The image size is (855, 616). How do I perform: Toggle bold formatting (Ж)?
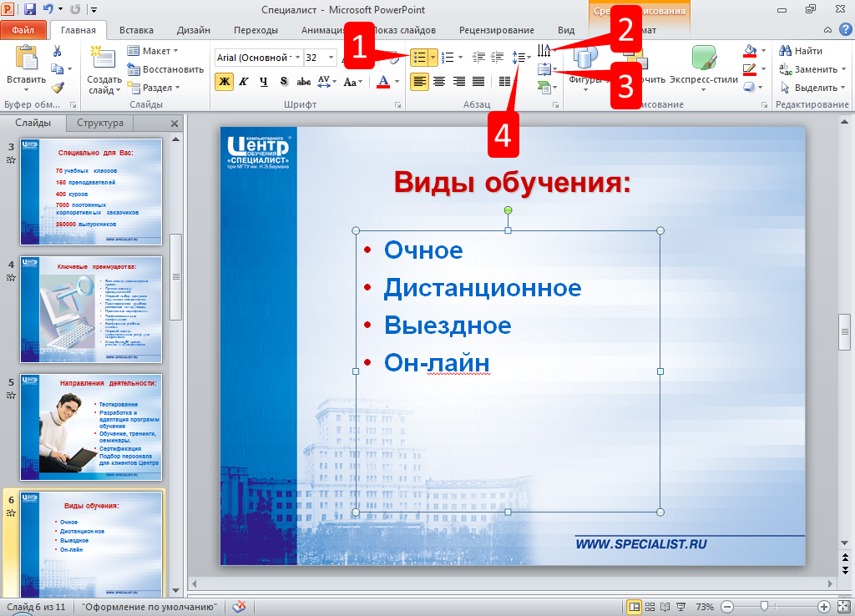[x=224, y=81]
